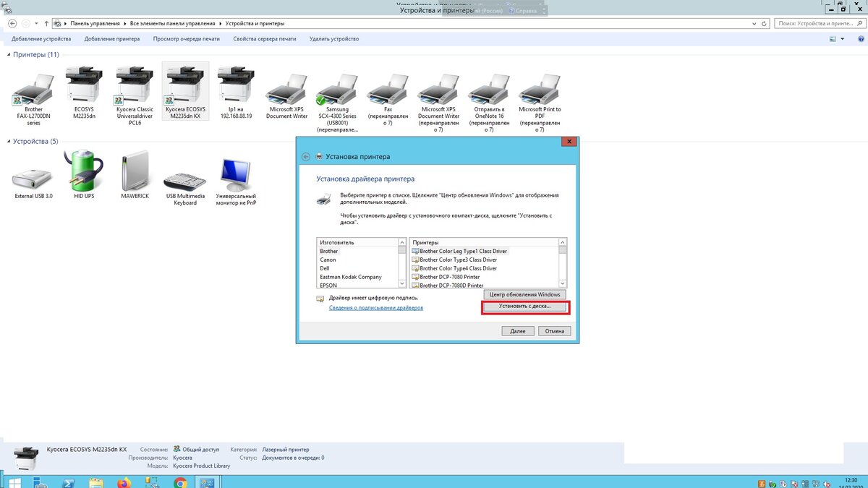Open Google Chrome from the taskbar
The width and height of the screenshot is (868, 488).
(181, 481)
